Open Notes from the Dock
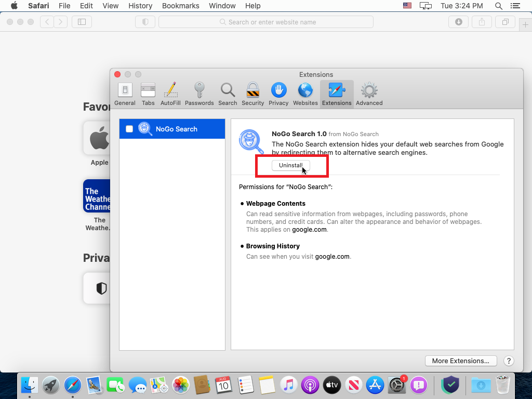This screenshot has width=532, height=399. pos(267,385)
